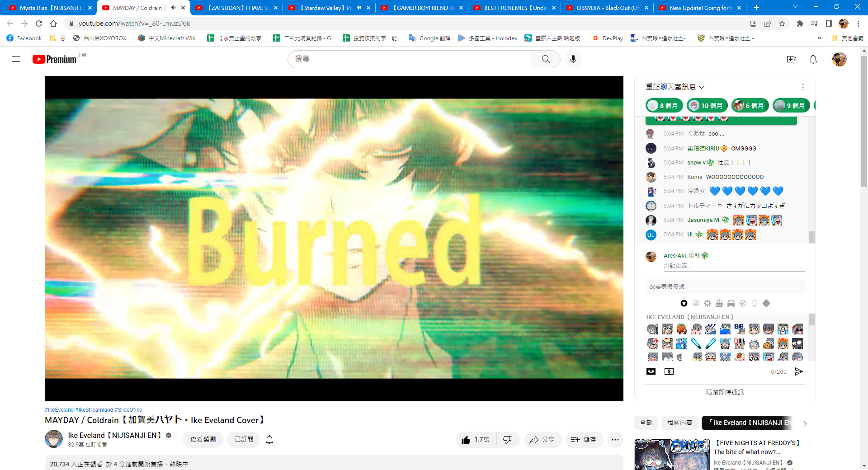The width and height of the screenshot is (868, 470).
Task: Select the activities ball emoji category
Action: click(x=743, y=303)
